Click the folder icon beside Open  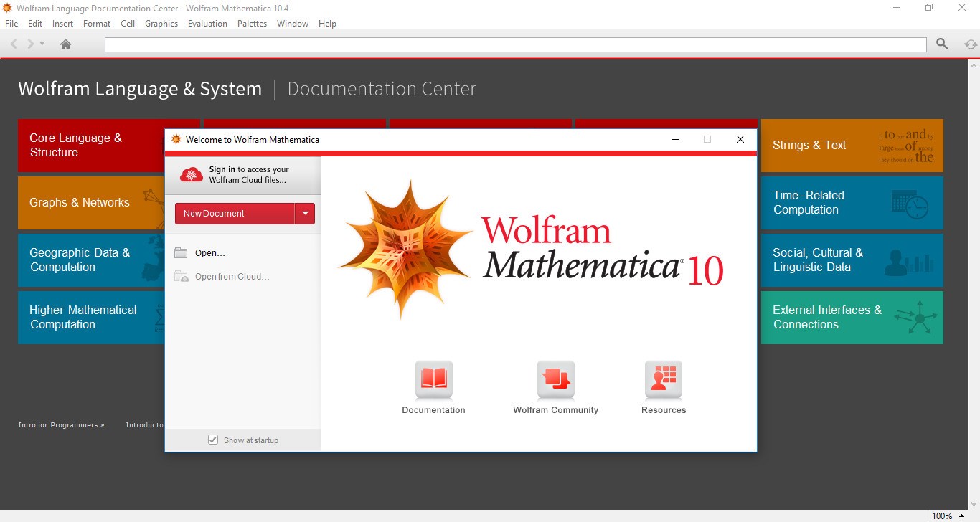[182, 253]
